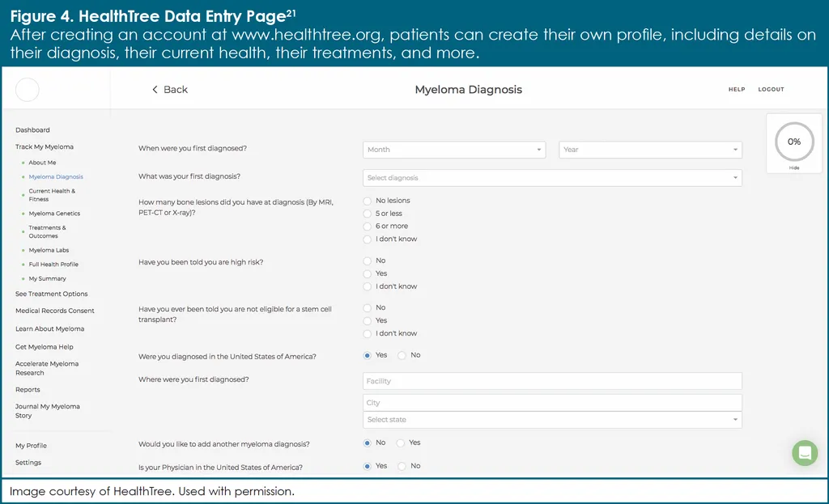Open the HELP link
Screen dimensions: 829x504
737,89
